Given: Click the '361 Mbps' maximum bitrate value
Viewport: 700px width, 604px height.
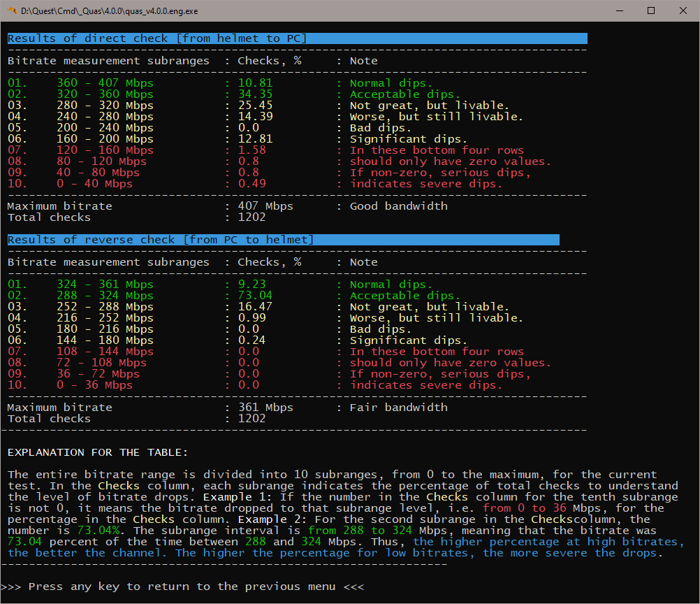Looking at the screenshot, I should click(265, 408).
